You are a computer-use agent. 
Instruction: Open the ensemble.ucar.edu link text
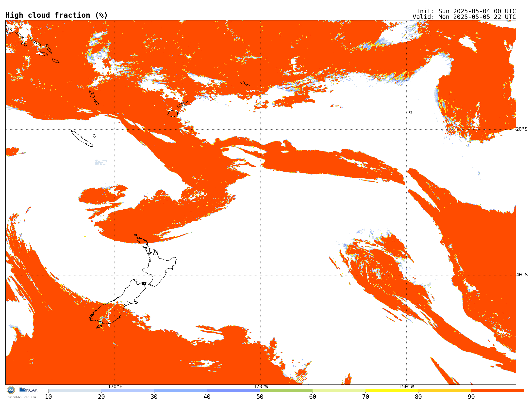[22, 397]
